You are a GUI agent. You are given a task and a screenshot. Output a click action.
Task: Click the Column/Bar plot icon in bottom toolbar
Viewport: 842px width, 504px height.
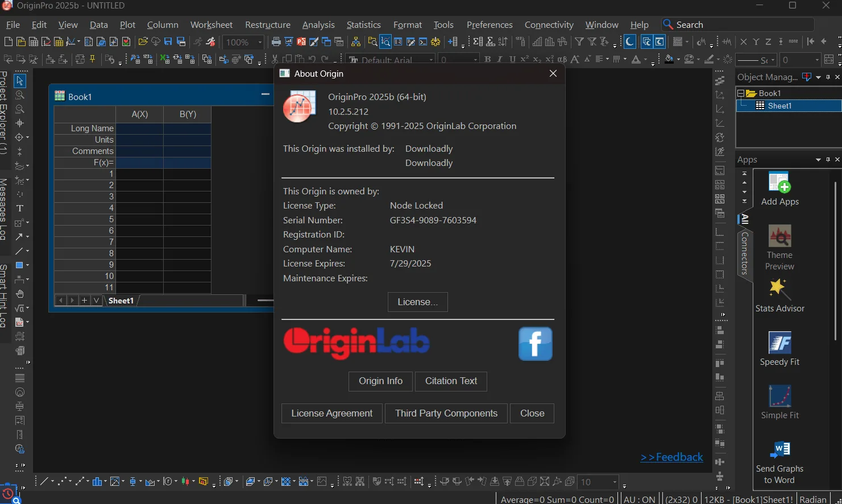pos(97,482)
